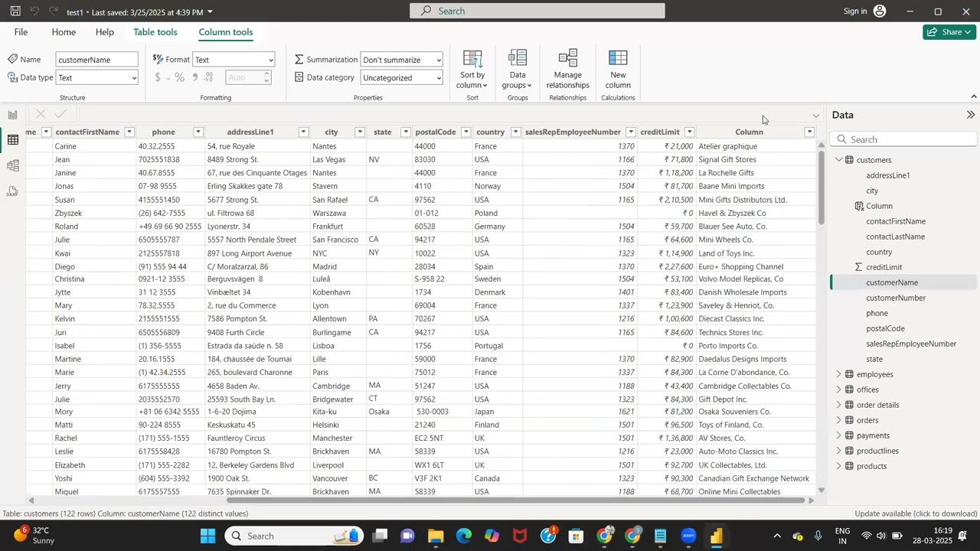Open the Data groups button

[x=518, y=70]
